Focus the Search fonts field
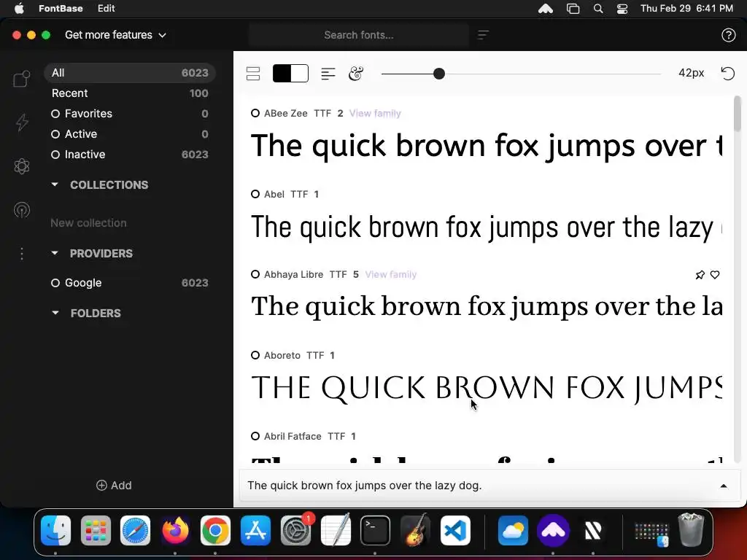Screen dimensions: 747x560 359,35
